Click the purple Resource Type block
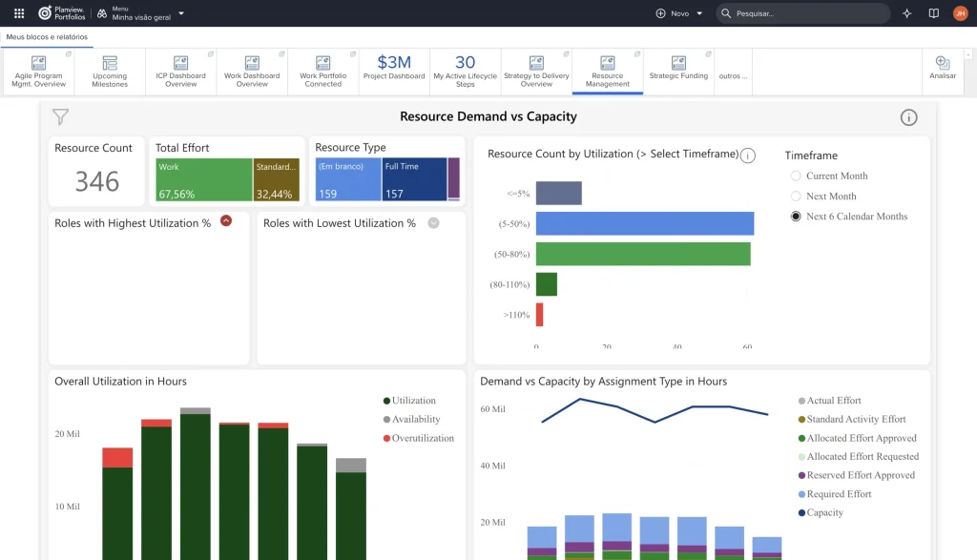977x560 pixels. coord(453,178)
